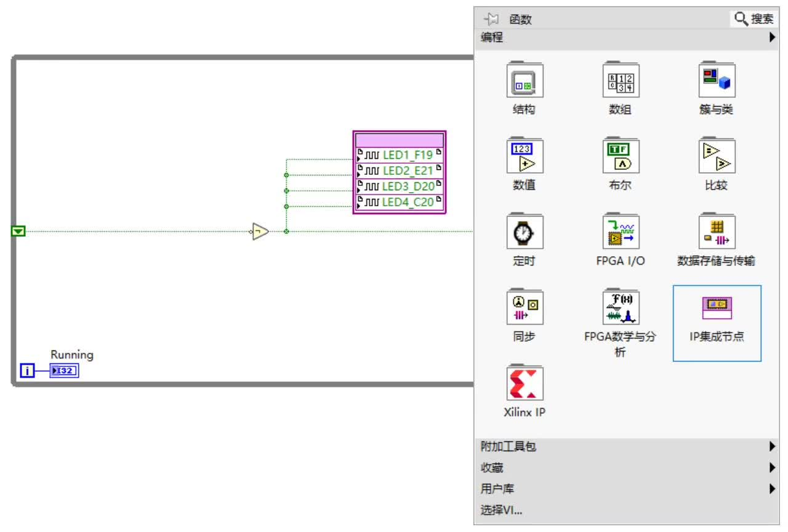
Task: Collapse the 编程 category header
Action: pos(628,38)
